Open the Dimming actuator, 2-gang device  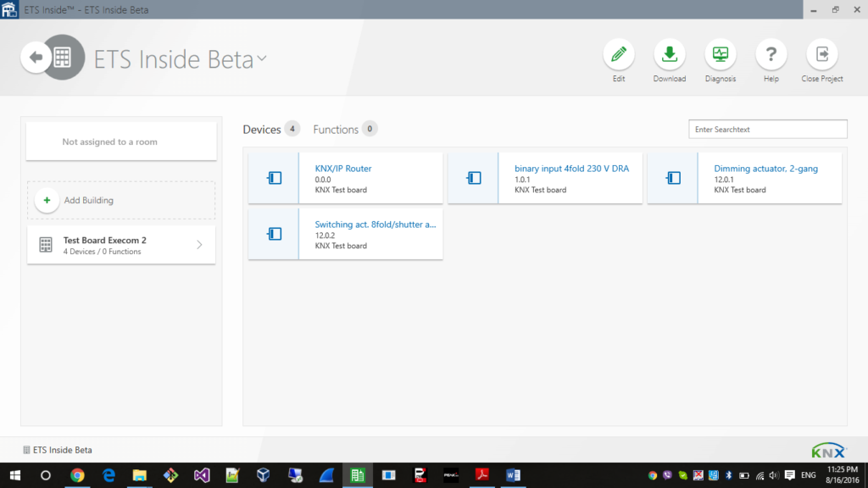(x=765, y=169)
